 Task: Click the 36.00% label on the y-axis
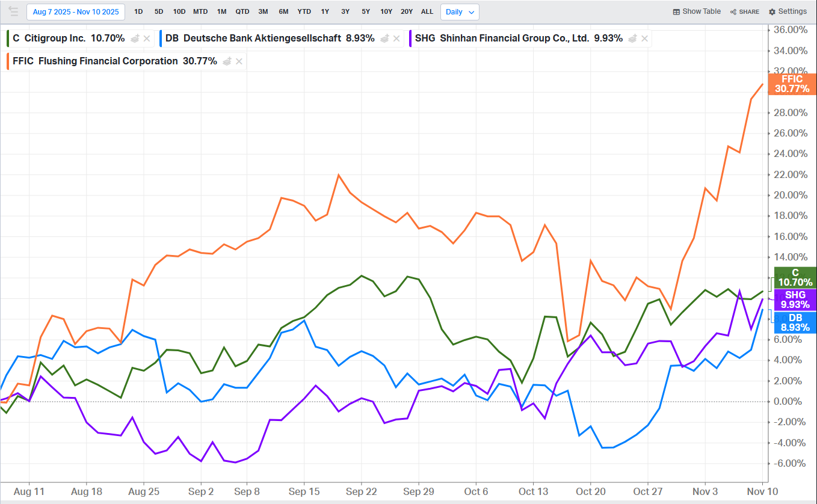tap(790, 29)
